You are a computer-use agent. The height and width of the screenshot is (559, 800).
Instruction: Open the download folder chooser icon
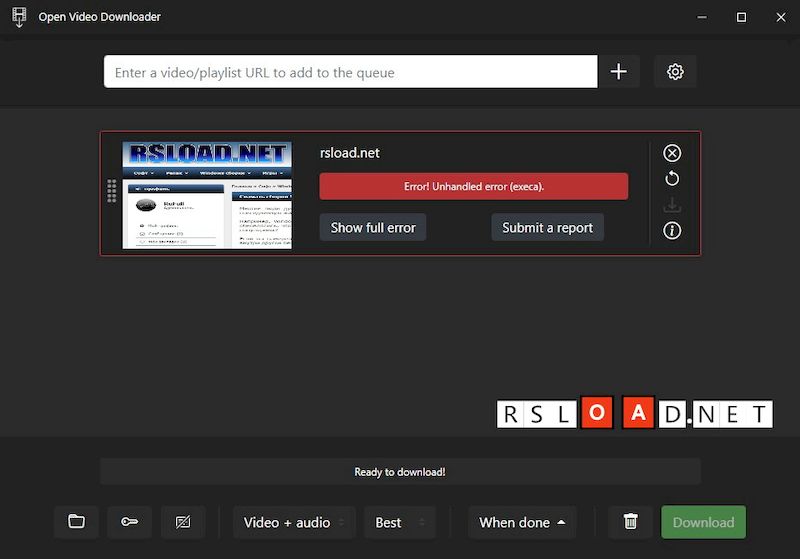point(77,522)
